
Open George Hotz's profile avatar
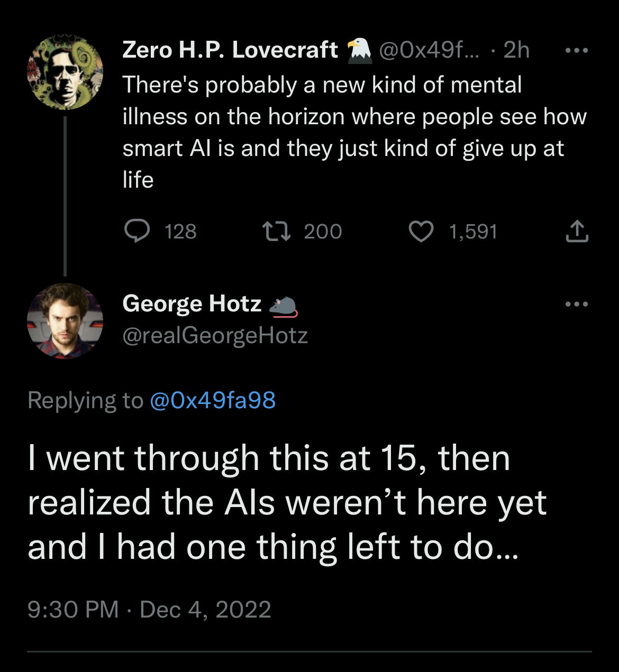65,320
